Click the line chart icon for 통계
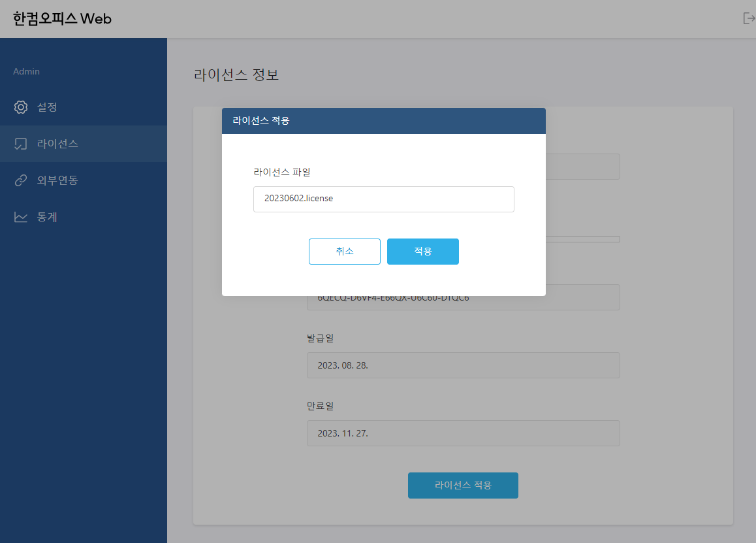 click(x=21, y=217)
